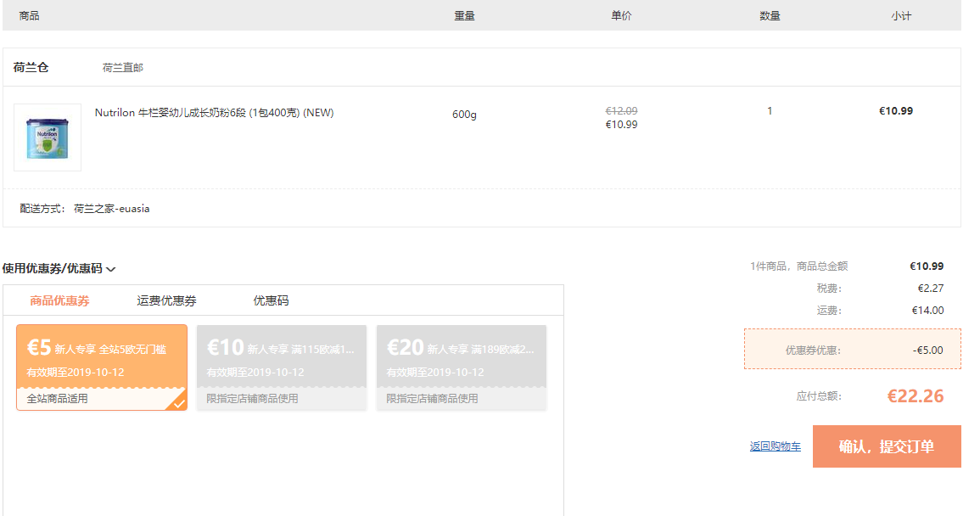The width and height of the screenshot is (980, 516).
Task: Select the €20 新人专享 满189欧 coupon
Action: point(462,367)
